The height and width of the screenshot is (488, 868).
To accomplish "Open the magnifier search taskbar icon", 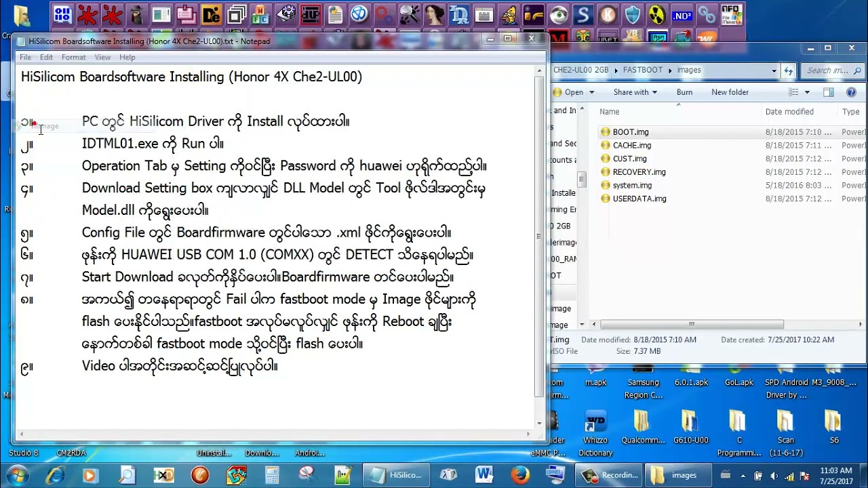I will coord(127,475).
